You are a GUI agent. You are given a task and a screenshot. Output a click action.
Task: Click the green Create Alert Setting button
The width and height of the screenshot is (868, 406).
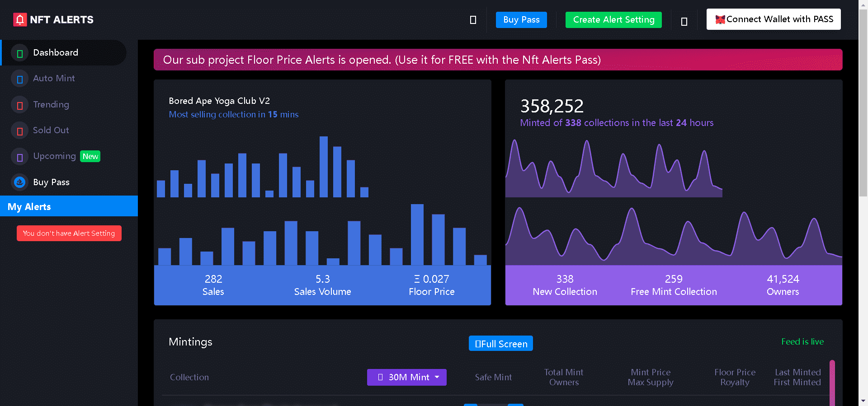pos(613,20)
